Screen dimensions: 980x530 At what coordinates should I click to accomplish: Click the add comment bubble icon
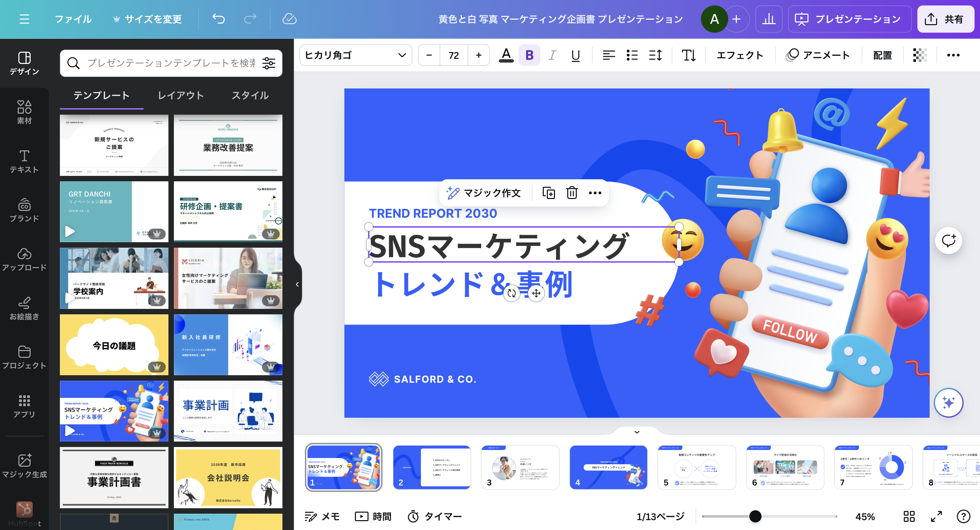point(948,240)
